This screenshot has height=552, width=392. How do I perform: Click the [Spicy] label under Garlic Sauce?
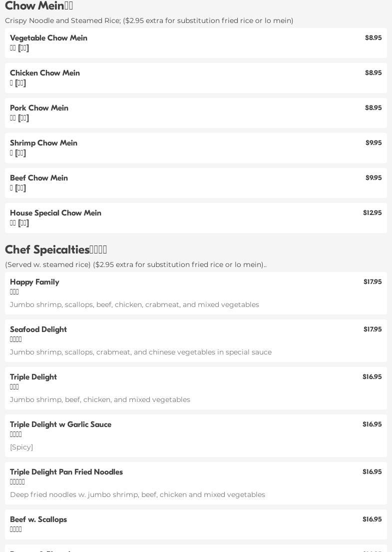pos(21,447)
